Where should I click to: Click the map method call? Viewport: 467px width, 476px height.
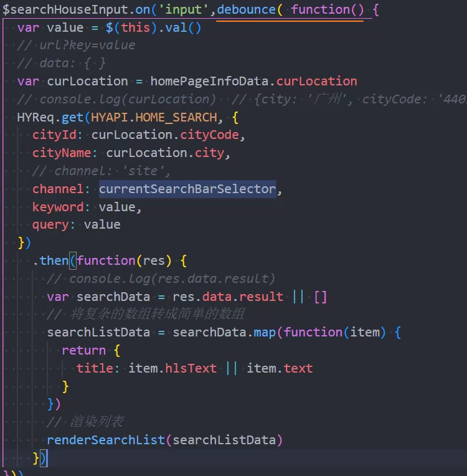[x=266, y=332]
